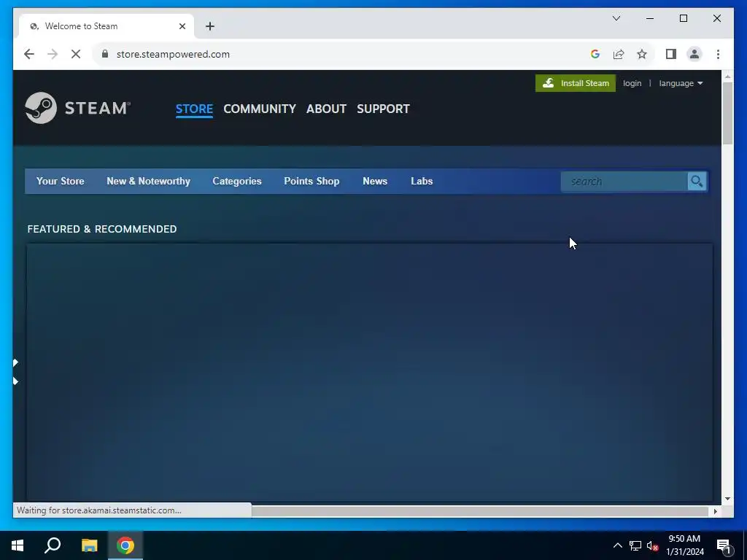Click the muted volume tray icon
Image resolution: width=747 pixels, height=560 pixels.
[653, 545]
